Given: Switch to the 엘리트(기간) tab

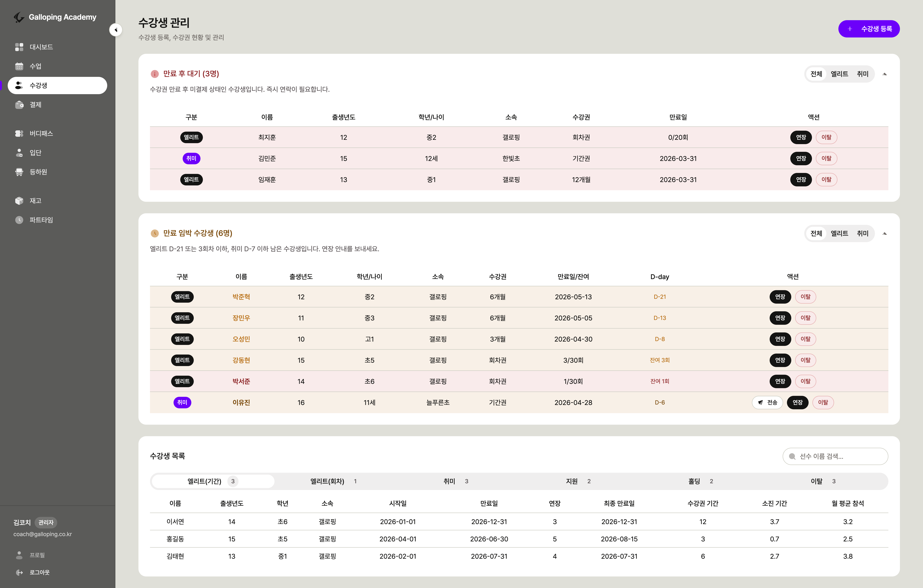Looking at the screenshot, I should [x=213, y=481].
